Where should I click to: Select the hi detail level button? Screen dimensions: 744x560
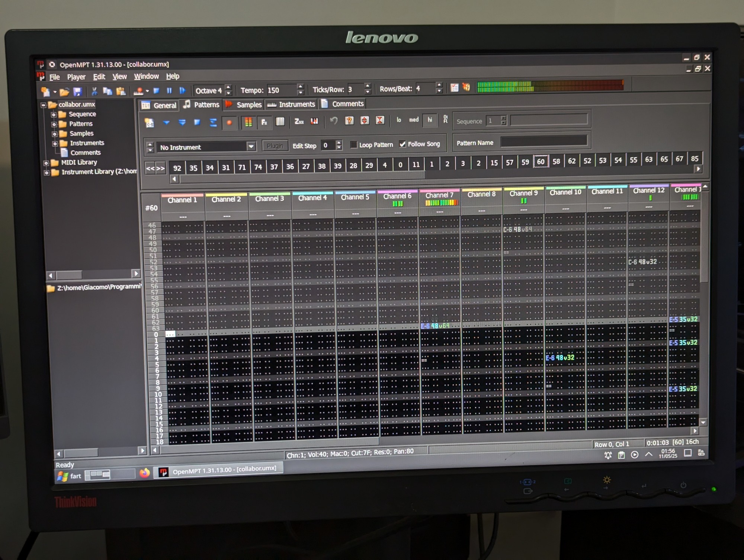tap(430, 120)
